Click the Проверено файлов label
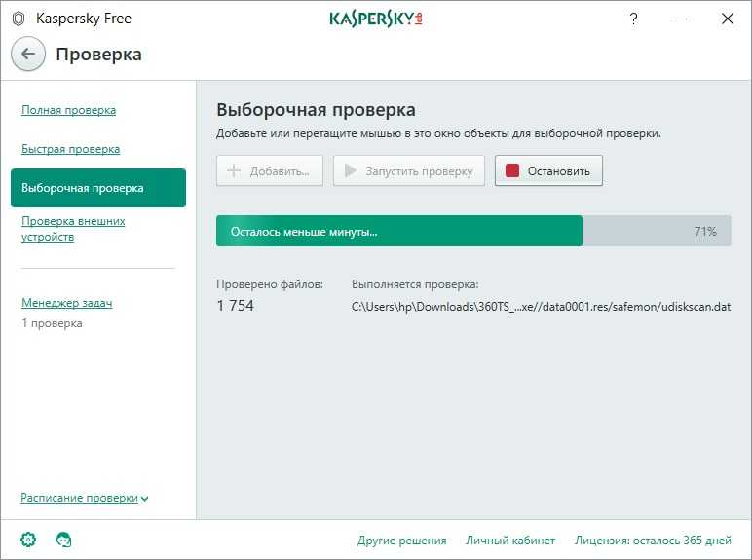The height and width of the screenshot is (560, 752). tap(270, 284)
